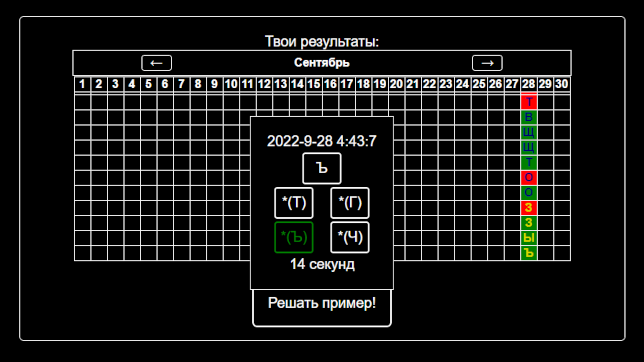Click the right arrow to show next month
644x362 pixels.
click(487, 63)
